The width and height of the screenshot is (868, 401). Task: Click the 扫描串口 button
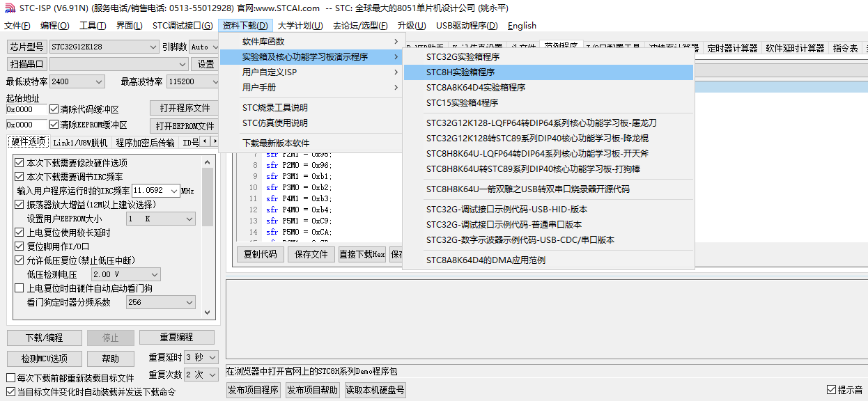coord(27,64)
